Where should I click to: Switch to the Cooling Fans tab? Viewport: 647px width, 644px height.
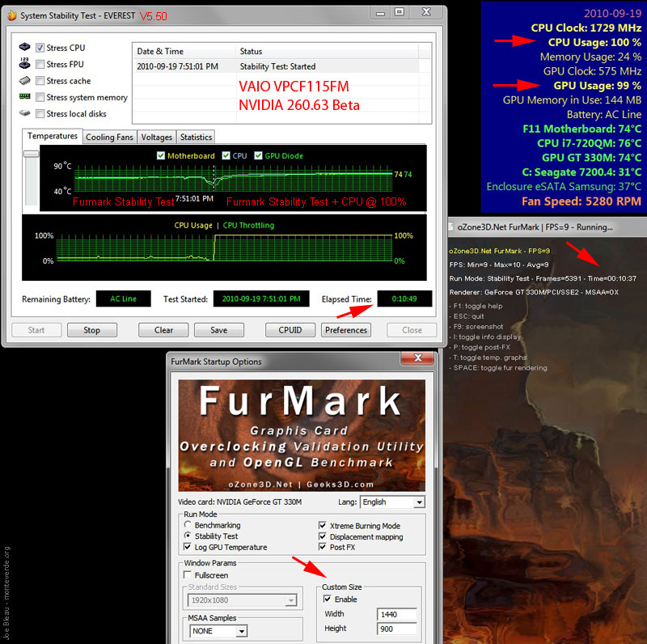point(109,137)
